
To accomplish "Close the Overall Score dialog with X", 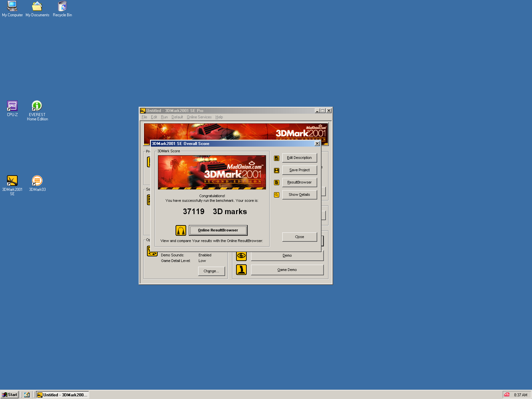I will click(317, 144).
